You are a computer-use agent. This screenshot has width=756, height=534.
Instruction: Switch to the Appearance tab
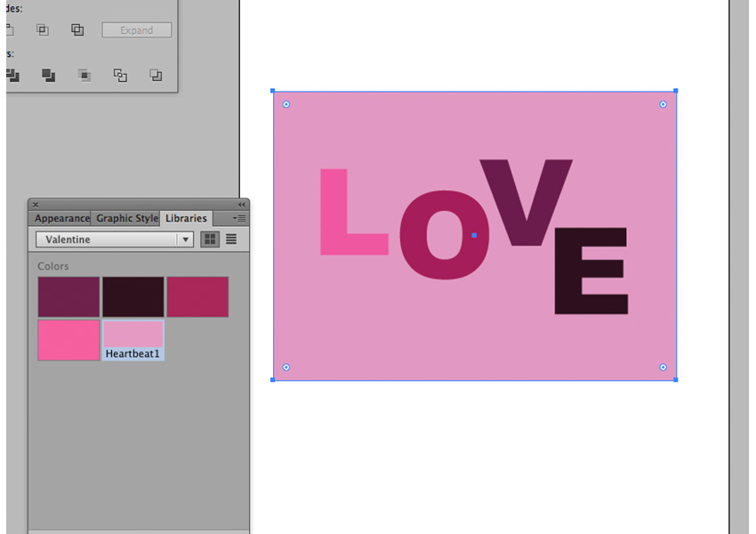pyautogui.click(x=61, y=218)
